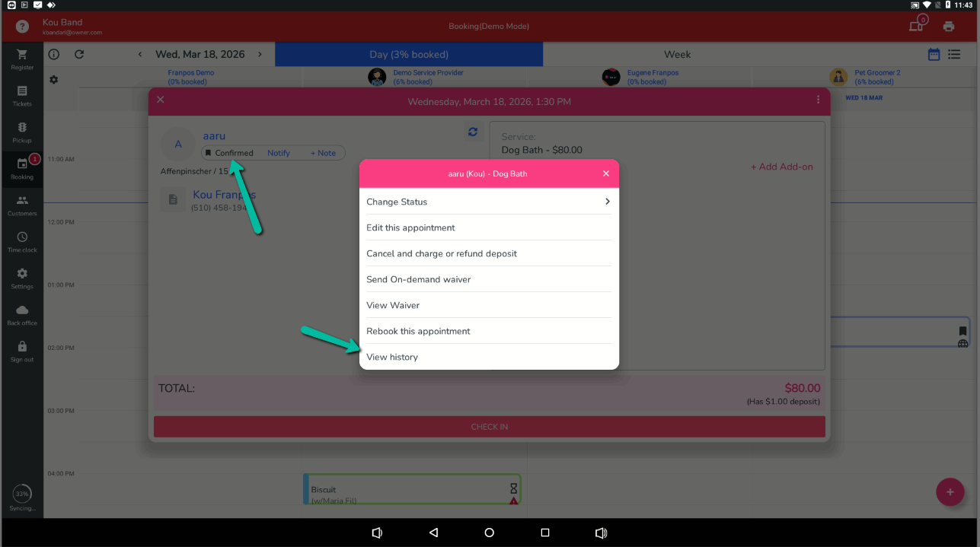The height and width of the screenshot is (547, 980).
Task: Open Tickets in the sidebar
Action: click(22, 95)
